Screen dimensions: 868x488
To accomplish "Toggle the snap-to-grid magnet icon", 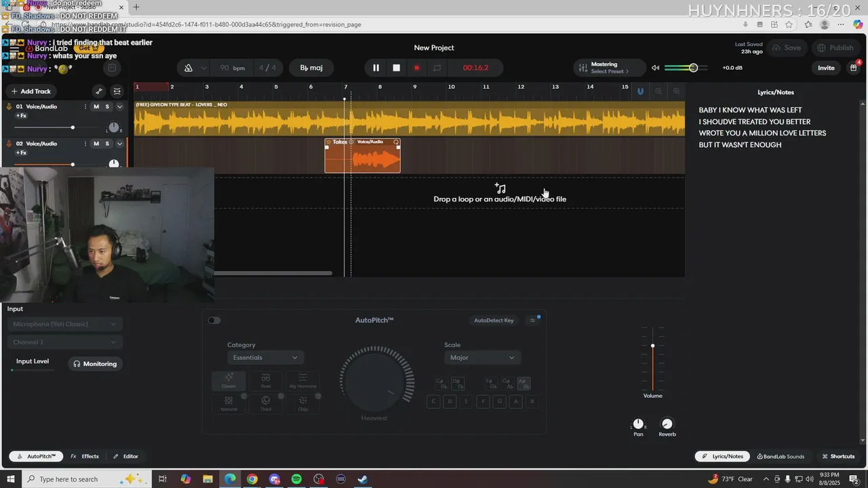I will click(x=641, y=91).
